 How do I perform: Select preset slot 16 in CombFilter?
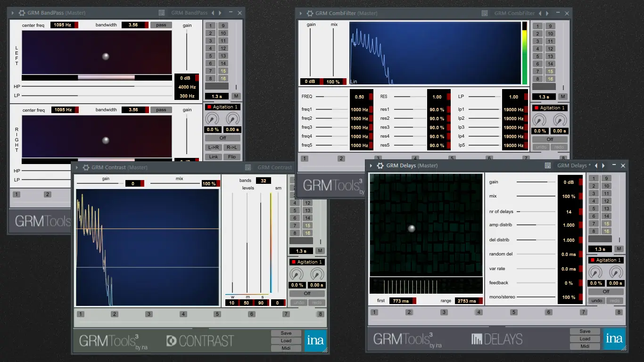pos(550,79)
